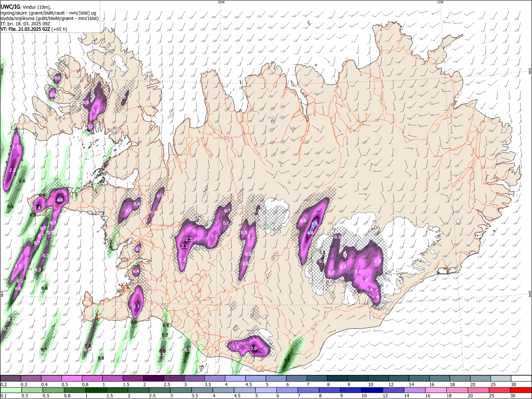Click the '(+65 h)' forecast offset text

[x=59, y=29]
